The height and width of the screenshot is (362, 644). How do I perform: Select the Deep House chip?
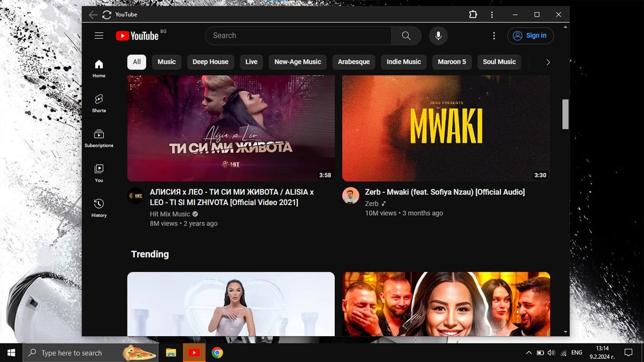(211, 62)
